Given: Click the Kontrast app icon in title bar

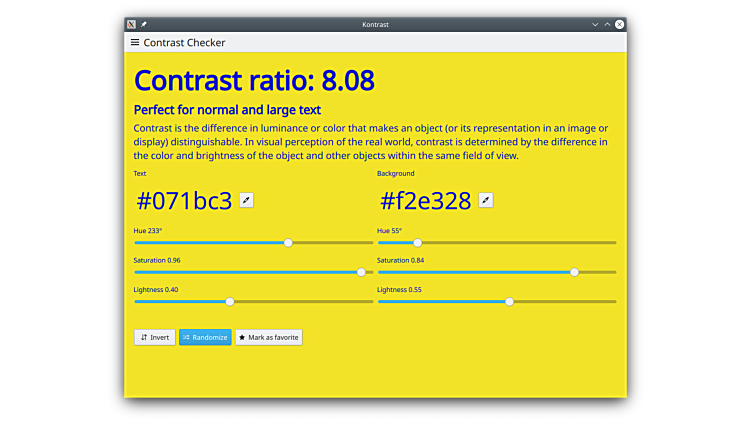Looking at the screenshot, I should tap(132, 24).
